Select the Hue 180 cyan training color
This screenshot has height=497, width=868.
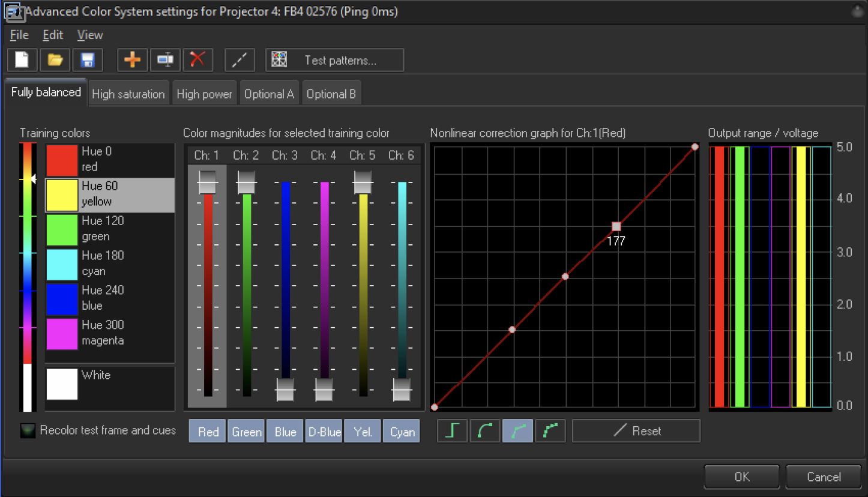(110, 264)
